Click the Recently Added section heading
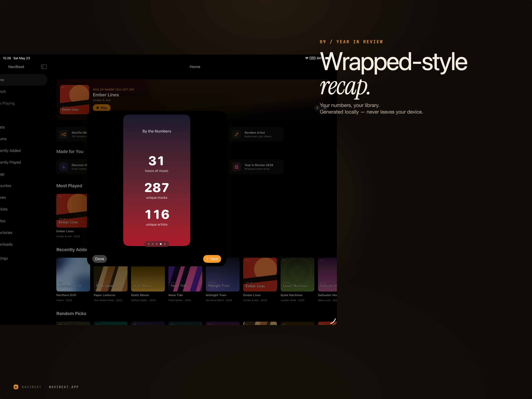Screen dimensions: 532x399 (72, 250)
